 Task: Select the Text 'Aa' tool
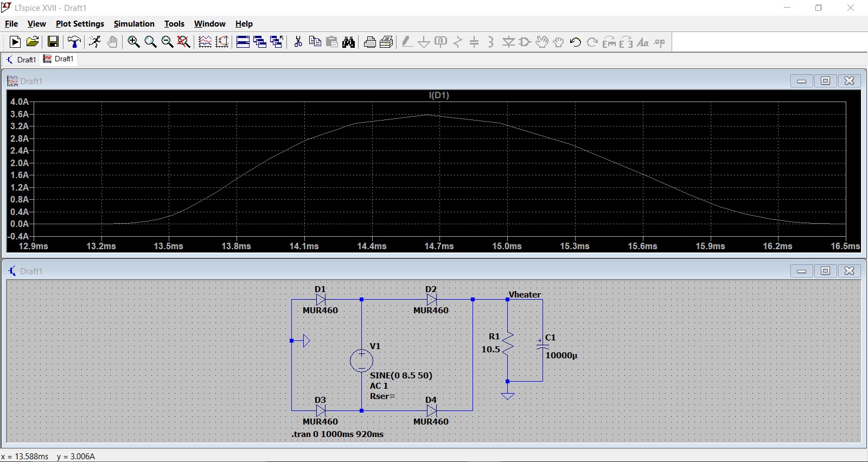click(643, 42)
